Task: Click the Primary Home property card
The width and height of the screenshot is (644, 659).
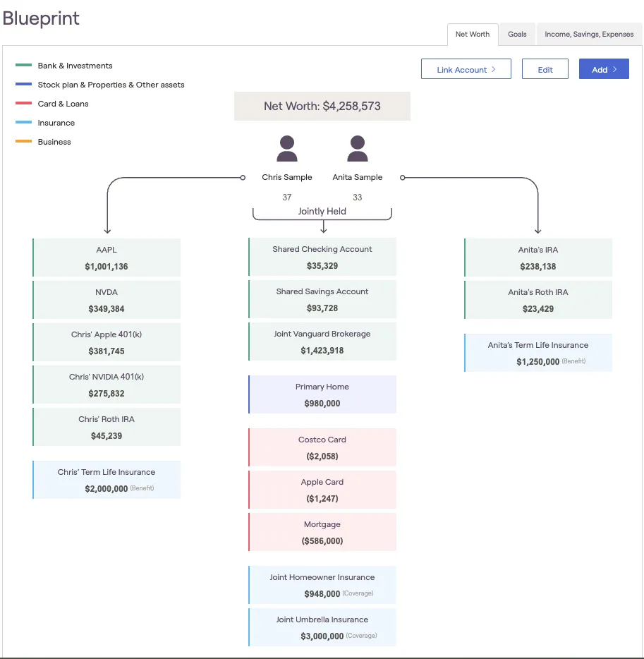Action: click(322, 394)
